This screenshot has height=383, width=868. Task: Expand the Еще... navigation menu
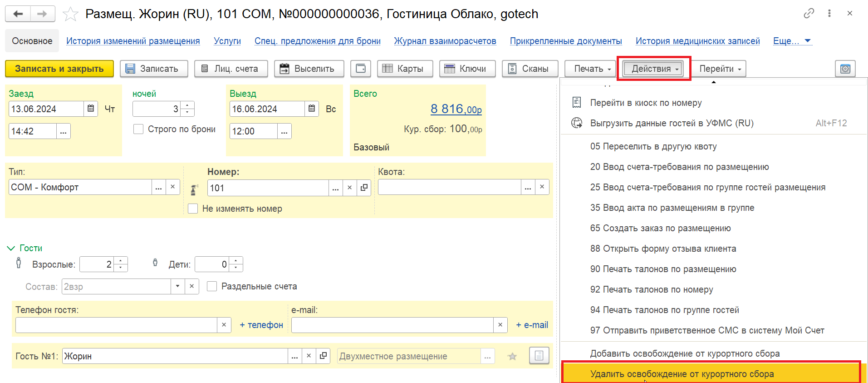(x=792, y=41)
